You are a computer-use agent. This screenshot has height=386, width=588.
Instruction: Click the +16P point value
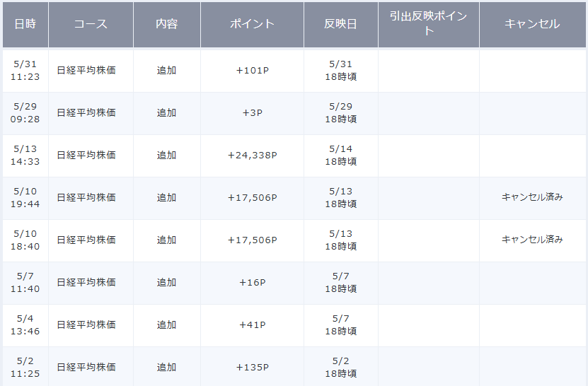click(x=253, y=283)
